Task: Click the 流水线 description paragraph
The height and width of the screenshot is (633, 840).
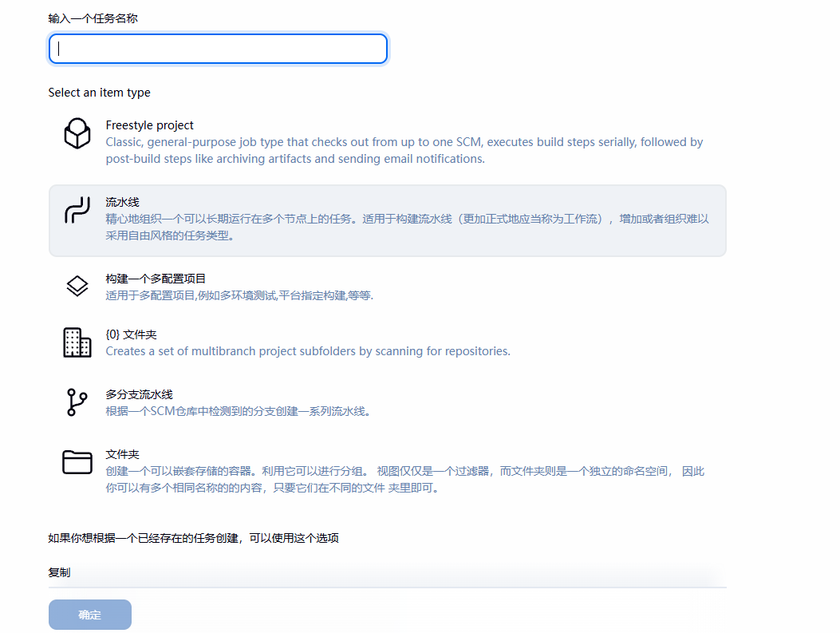Action: [x=407, y=227]
